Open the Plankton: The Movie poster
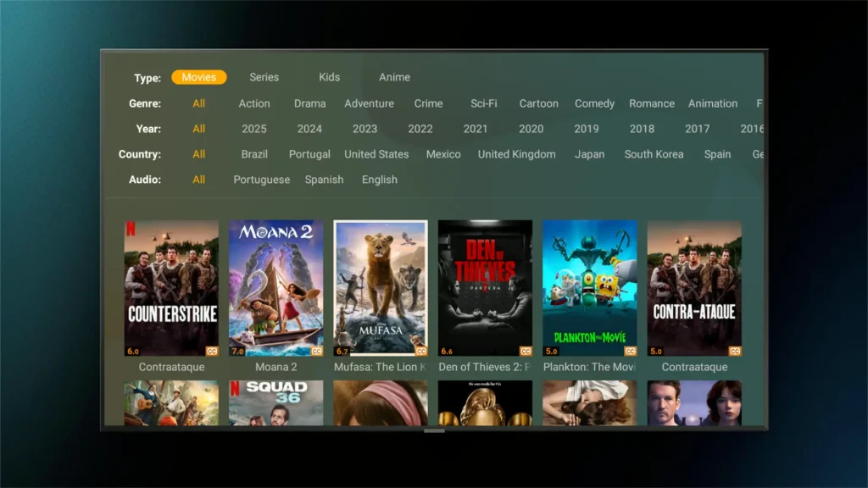The image size is (868, 488). [x=589, y=287]
